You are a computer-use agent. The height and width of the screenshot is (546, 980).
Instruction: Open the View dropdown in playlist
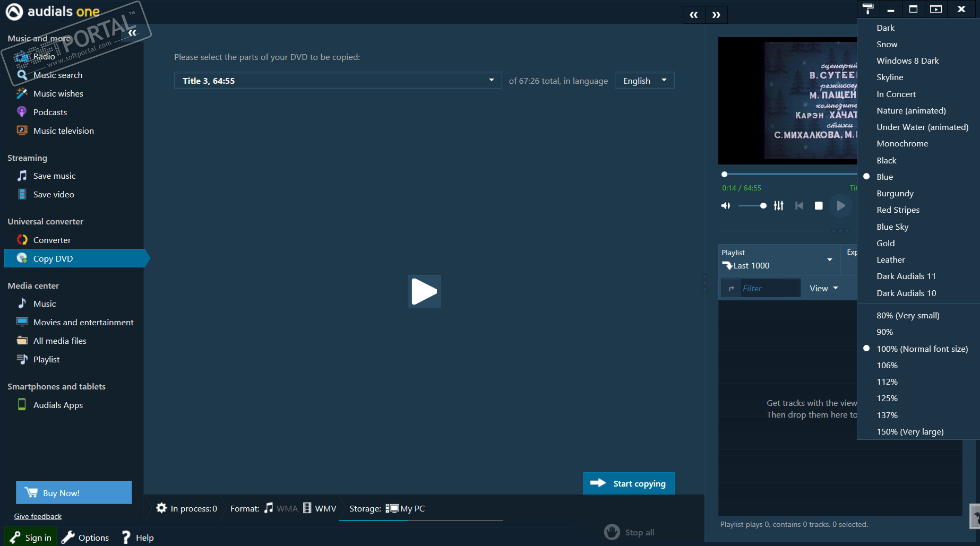point(823,288)
